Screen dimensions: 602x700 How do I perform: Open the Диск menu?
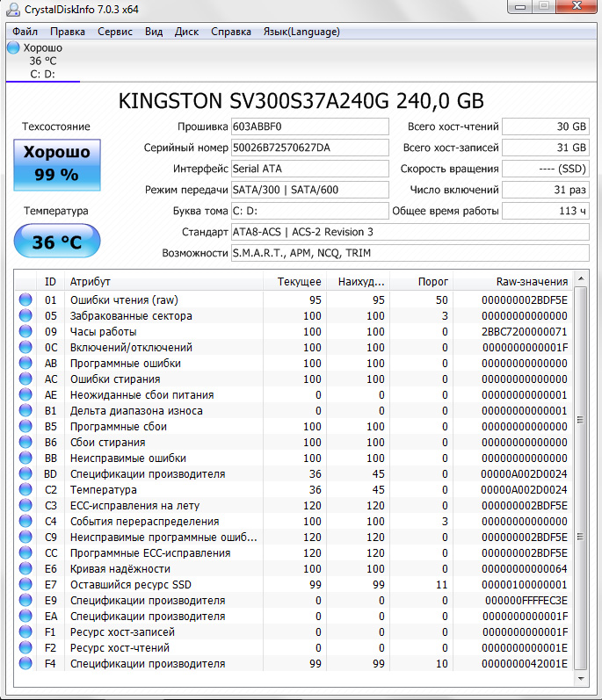(186, 32)
